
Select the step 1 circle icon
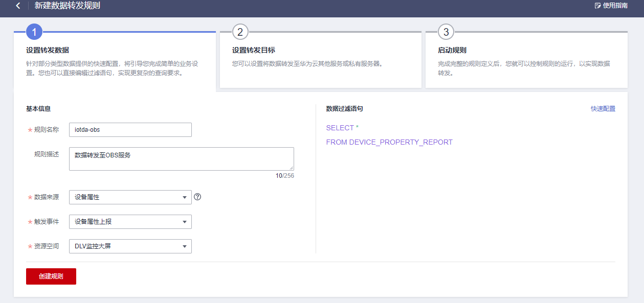(34, 32)
